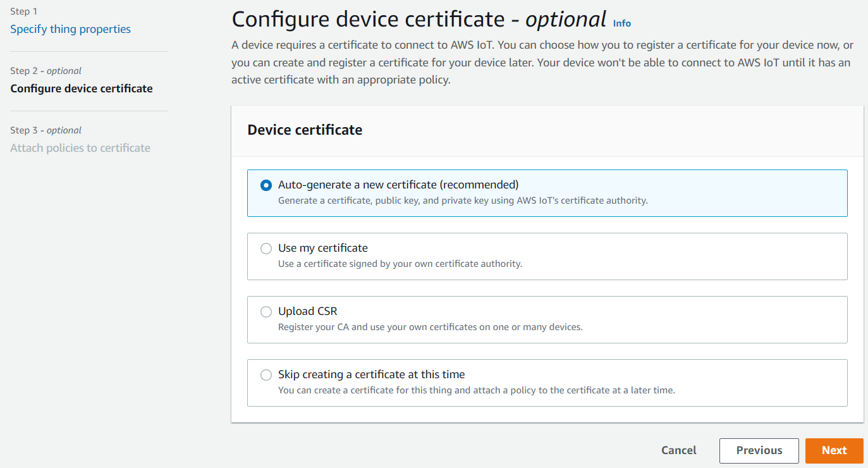This screenshot has width=868, height=468.
Task: Select the Auto-generate a new certificate radio button
Action: 266,185
